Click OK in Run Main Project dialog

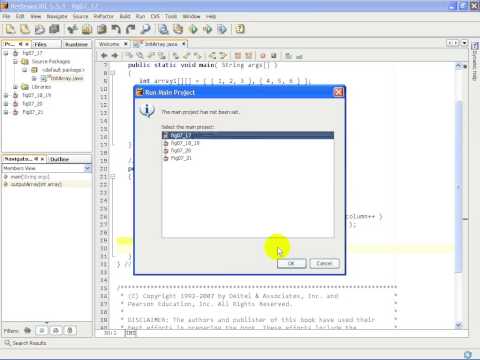pos(291,263)
